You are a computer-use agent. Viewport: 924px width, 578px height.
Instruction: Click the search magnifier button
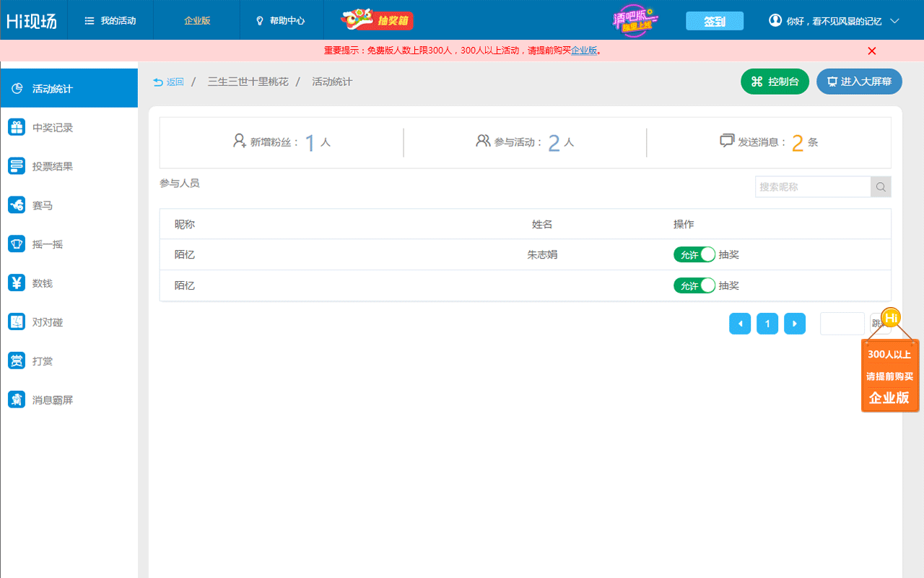pyautogui.click(x=881, y=186)
